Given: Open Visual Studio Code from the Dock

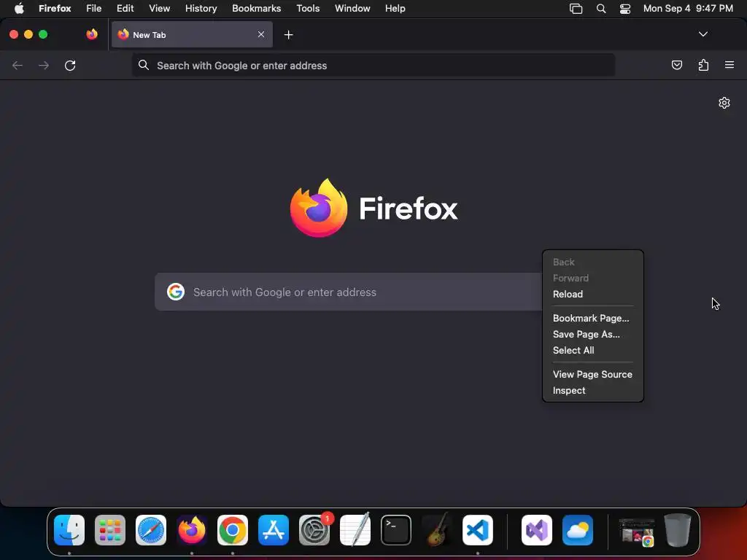Looking at the screenshot, I should (477, 530).
